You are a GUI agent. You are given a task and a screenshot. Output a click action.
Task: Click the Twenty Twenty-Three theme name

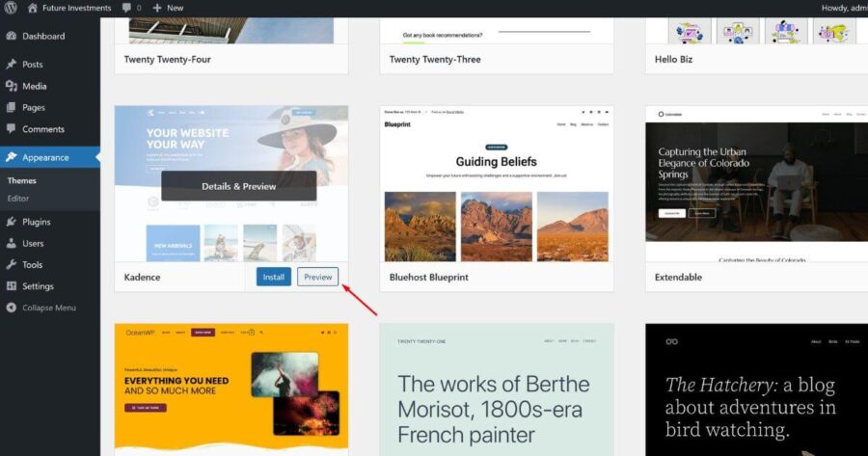click(435, 59)
